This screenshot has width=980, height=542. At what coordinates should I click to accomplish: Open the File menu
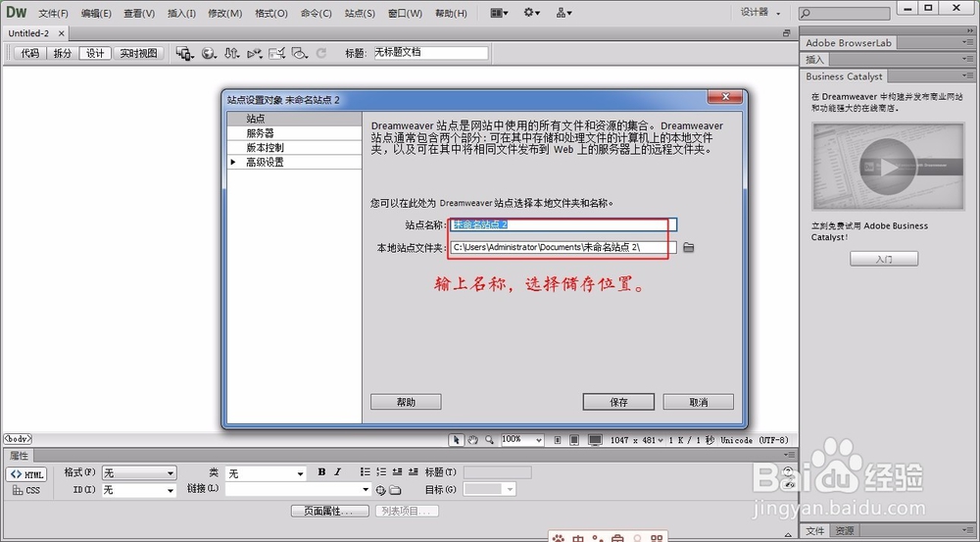click(53, 13)
